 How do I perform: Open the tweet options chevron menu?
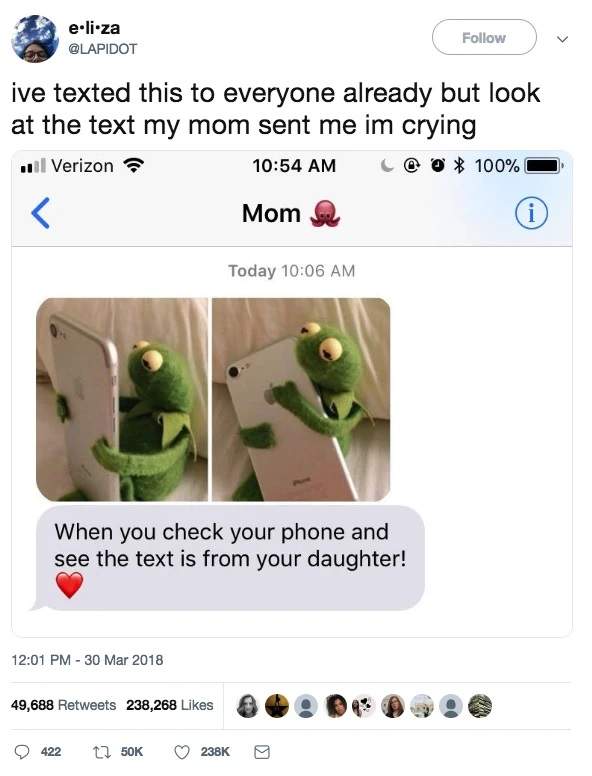point(562,39)
